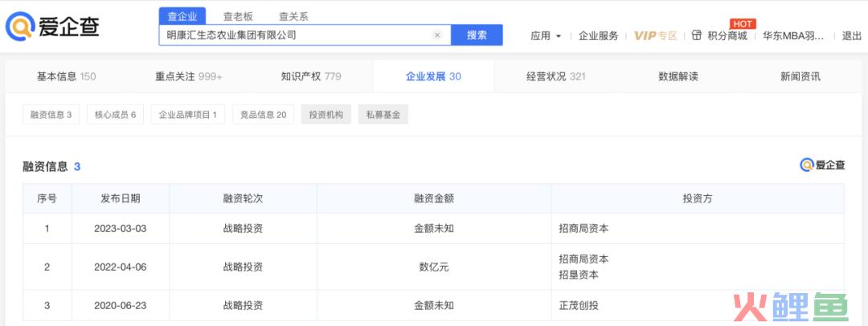Click the 数亿元 amount cell

point(434,267)
